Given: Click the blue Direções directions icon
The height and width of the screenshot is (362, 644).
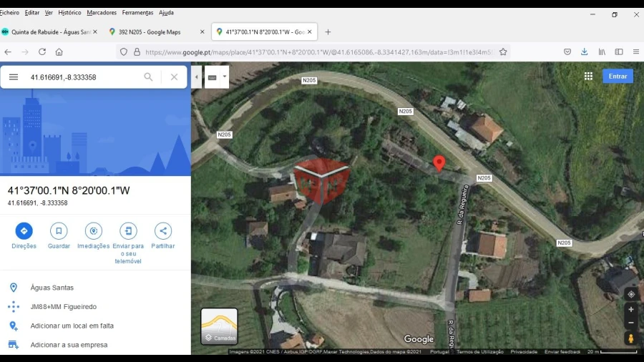Looking at the screenshot, I should (24, 231).
